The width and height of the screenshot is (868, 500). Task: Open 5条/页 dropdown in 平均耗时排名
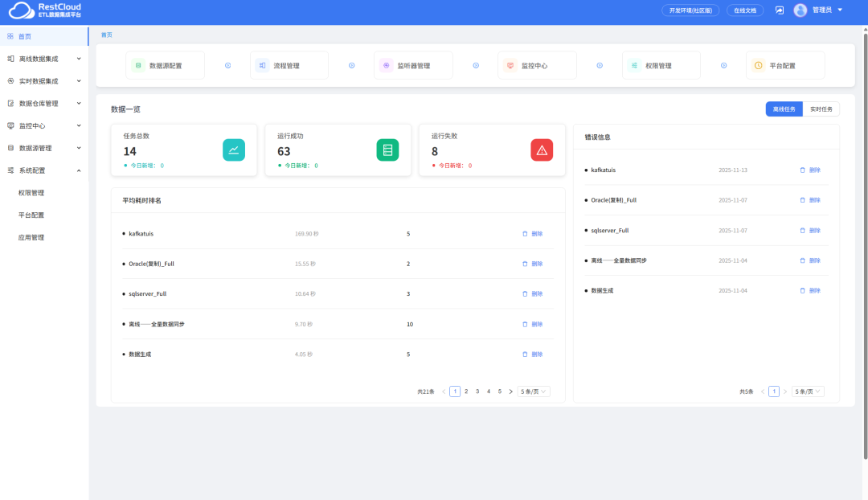pos(533,391)
